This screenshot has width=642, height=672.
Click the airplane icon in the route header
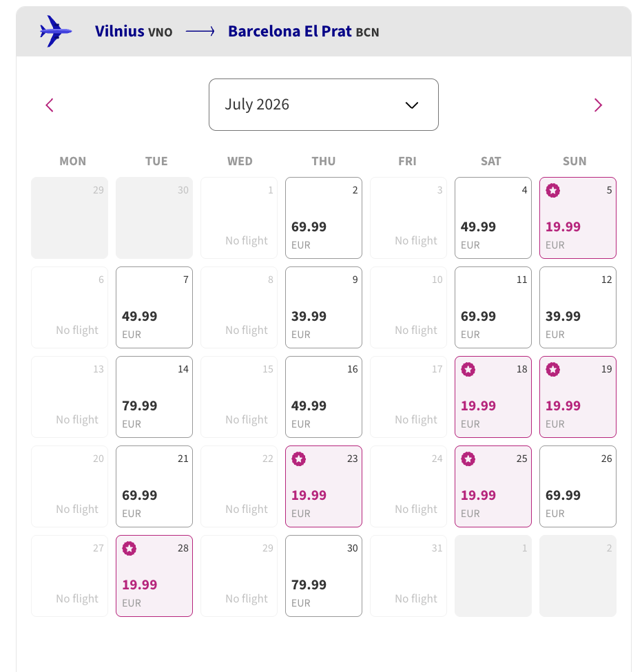coord(56,31)
